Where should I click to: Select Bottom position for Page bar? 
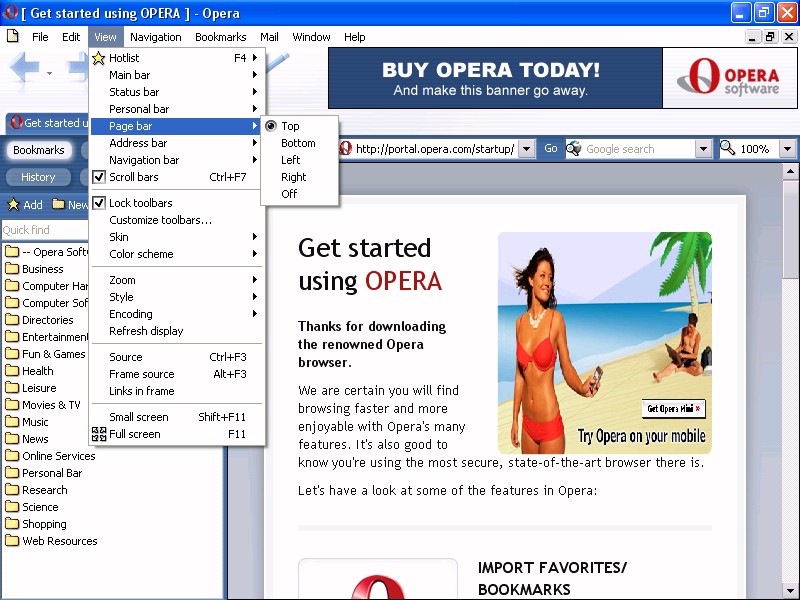coord(299,143)
